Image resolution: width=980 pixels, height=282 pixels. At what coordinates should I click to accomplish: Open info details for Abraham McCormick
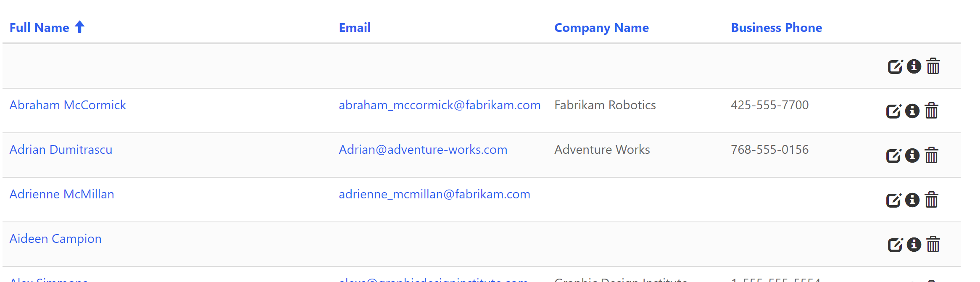(912, 111)
